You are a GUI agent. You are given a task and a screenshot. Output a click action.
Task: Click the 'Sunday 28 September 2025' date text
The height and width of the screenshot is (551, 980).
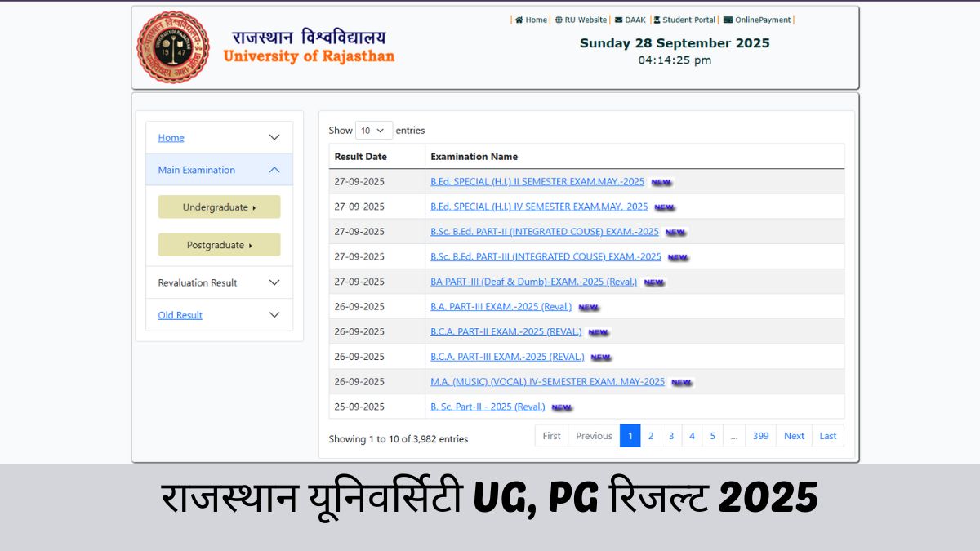point(675,43)
